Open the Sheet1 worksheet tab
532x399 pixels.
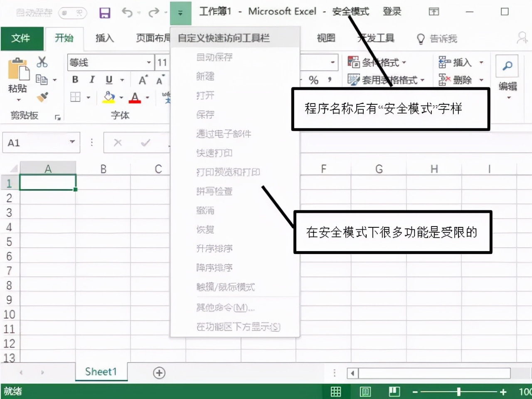101,372
